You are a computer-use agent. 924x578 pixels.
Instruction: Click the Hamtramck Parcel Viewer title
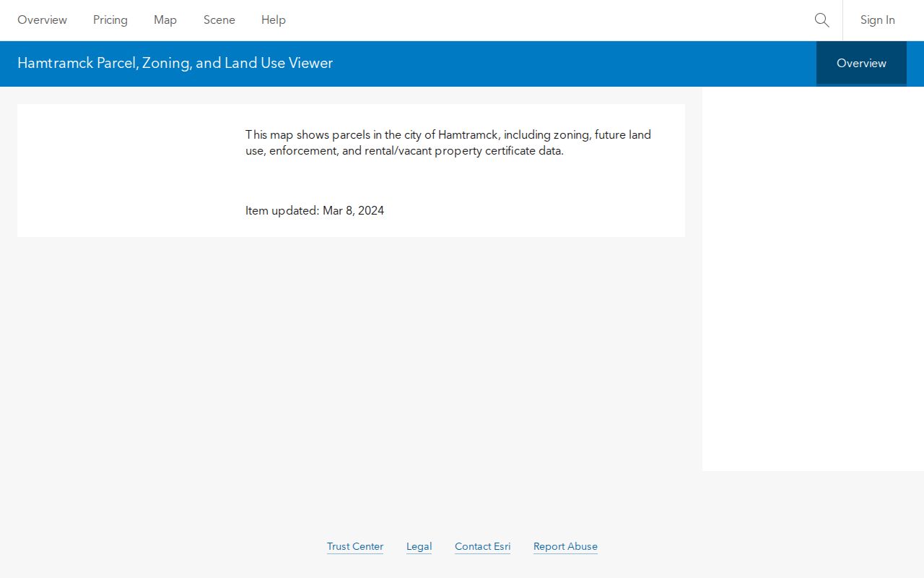(x=175, y=63)
